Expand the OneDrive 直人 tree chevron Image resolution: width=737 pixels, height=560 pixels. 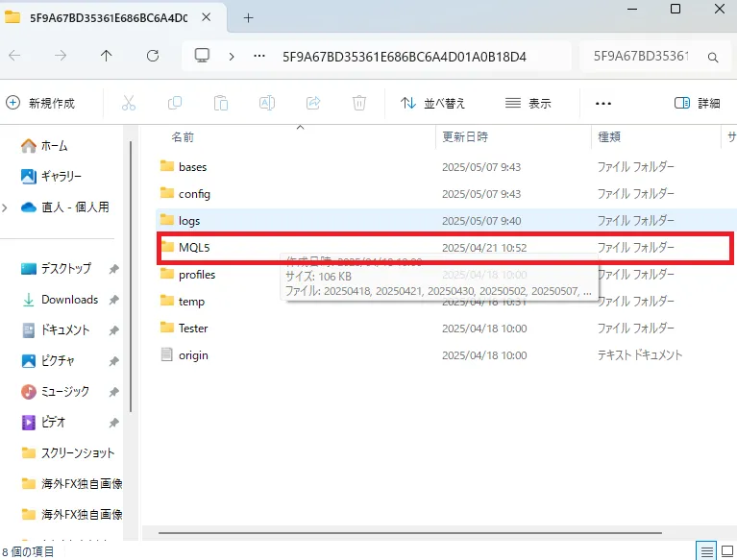point(5,207)
